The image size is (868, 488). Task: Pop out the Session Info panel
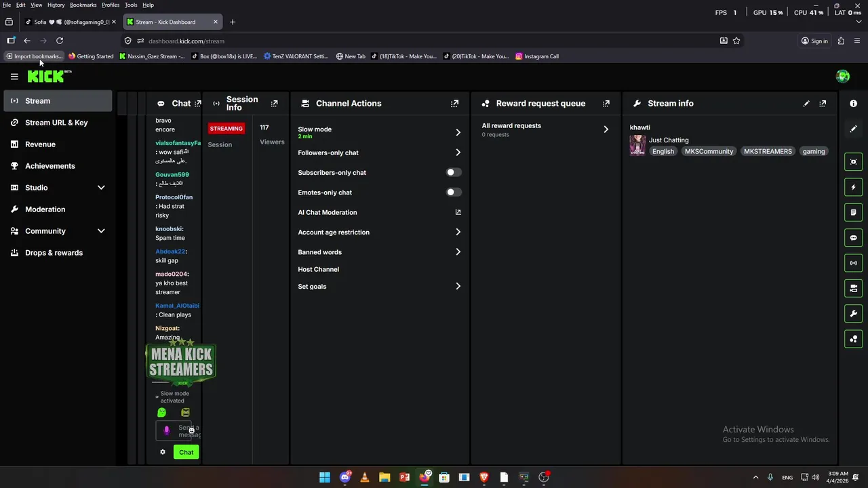[274, 104]
